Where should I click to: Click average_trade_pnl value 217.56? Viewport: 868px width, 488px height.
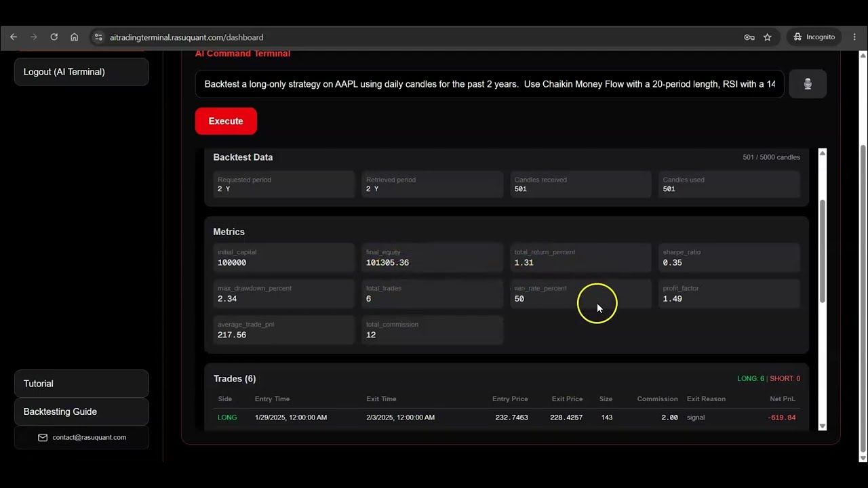point(232,335)
